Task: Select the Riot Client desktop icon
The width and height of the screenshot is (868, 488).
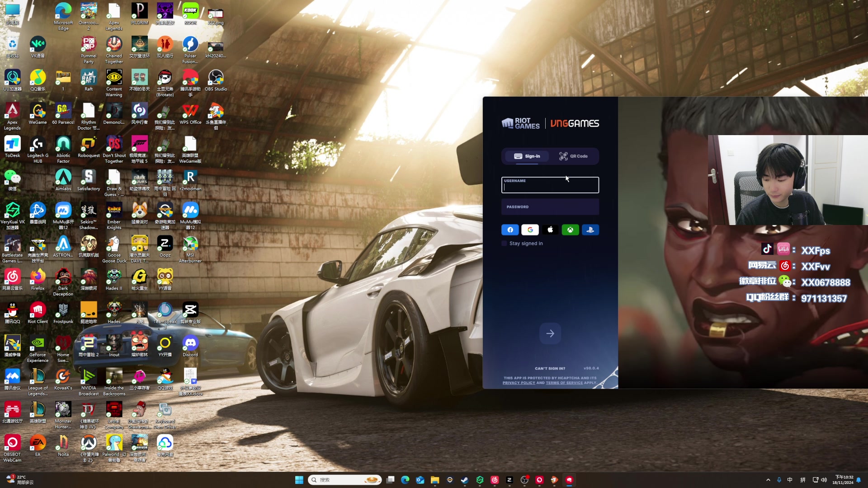Action: (38, 313)
